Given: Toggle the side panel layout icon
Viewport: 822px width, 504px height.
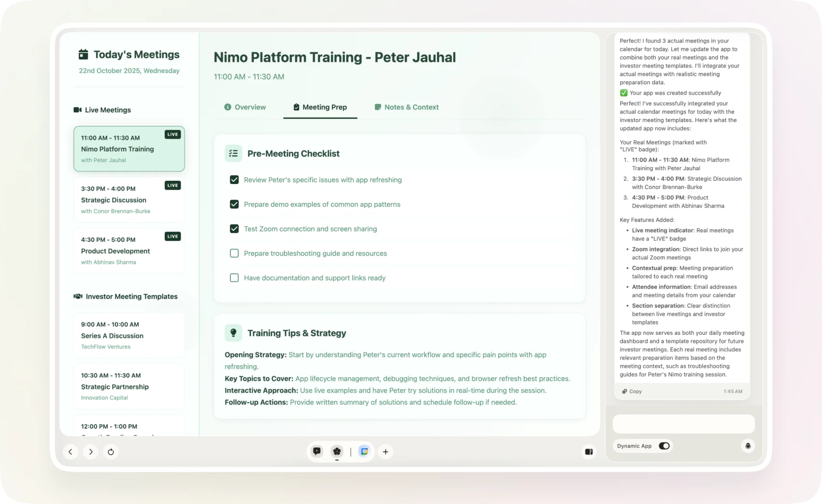Looking at the screenshot, I should point(589,451).
